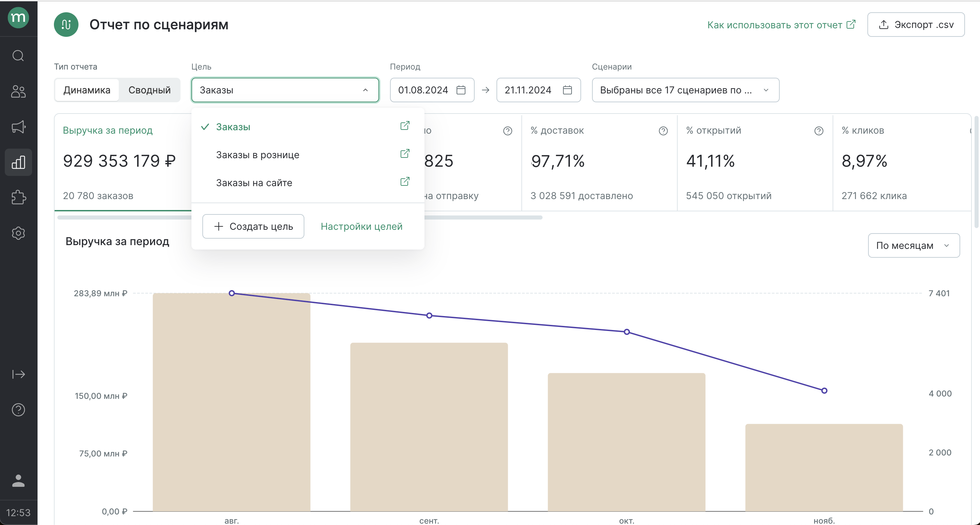Switch report type to Сводный

(x=149, y=90)
